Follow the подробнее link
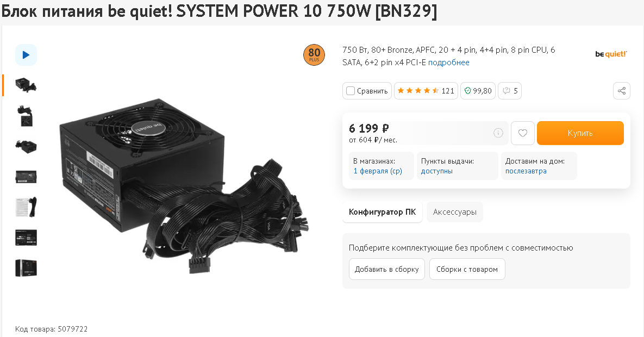This screenshot has height=337, width=644. (448, 63)
